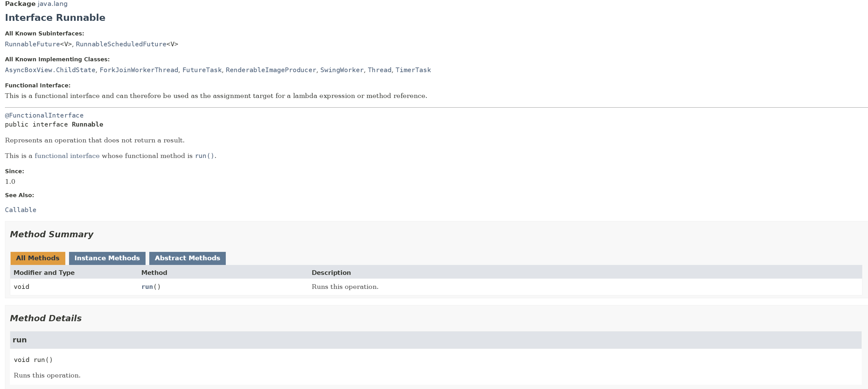Click the 'Interface Runnable' heading
Viewport: 868px width, 389px height.
pos(55,17)
